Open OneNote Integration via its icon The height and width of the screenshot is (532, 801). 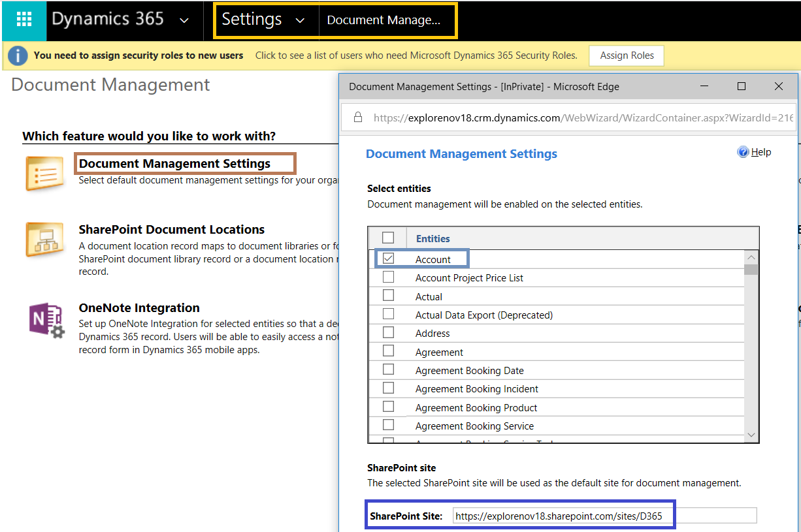click(44, 321)
